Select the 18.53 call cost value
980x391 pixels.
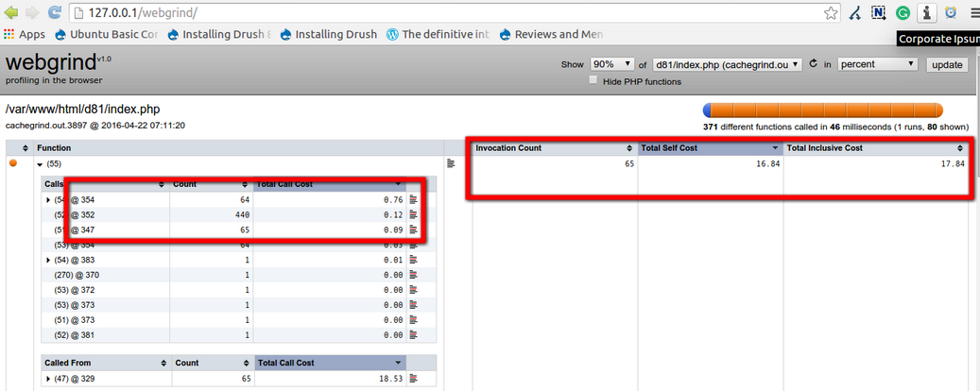(x=390, y=379)
